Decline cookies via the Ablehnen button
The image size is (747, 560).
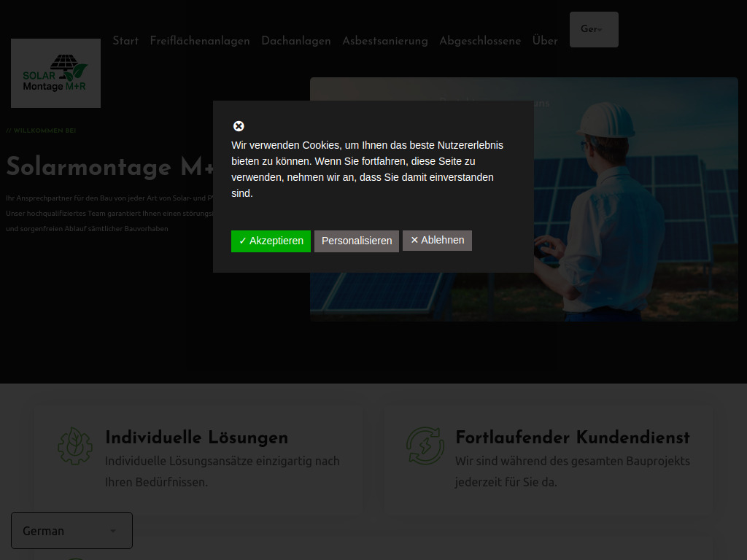pos(437,241)
